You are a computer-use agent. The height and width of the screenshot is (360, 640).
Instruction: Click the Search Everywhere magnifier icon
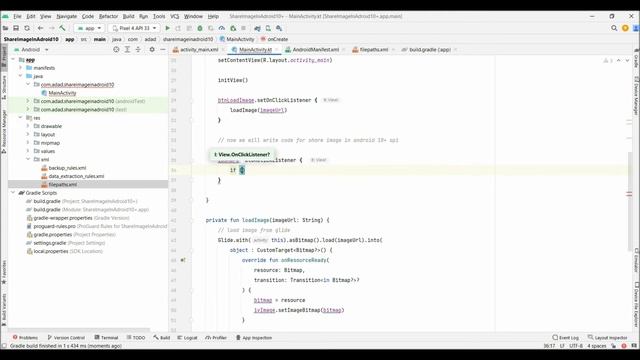pyautogui.click(x=614, y=28)
